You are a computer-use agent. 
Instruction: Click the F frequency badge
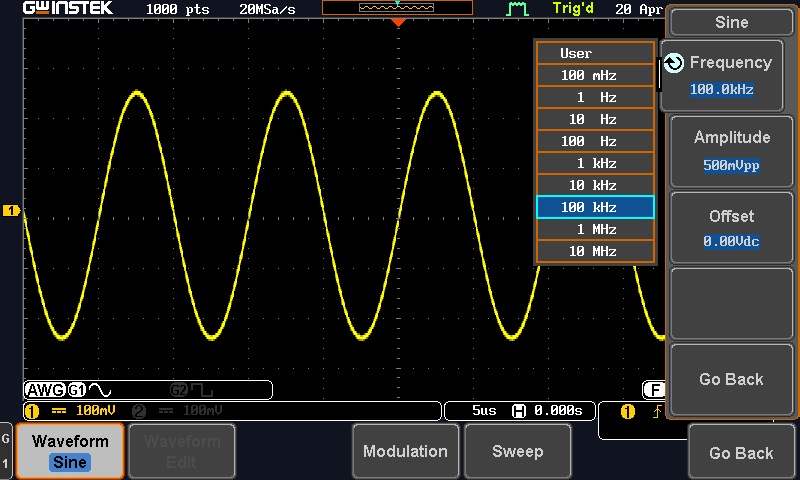[x=654, y=390]
